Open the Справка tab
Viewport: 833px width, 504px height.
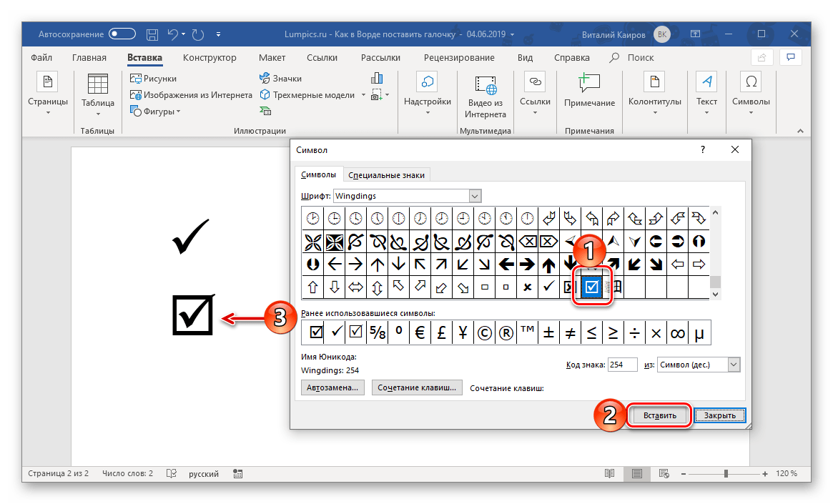tap(571, 57)
